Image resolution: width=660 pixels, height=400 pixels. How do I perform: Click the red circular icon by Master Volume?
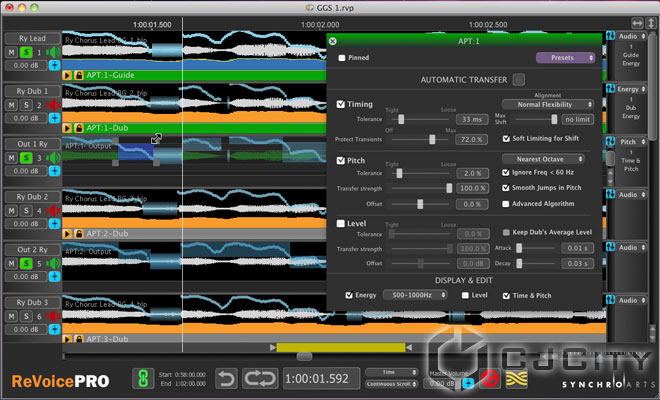(x=490, y=379)
